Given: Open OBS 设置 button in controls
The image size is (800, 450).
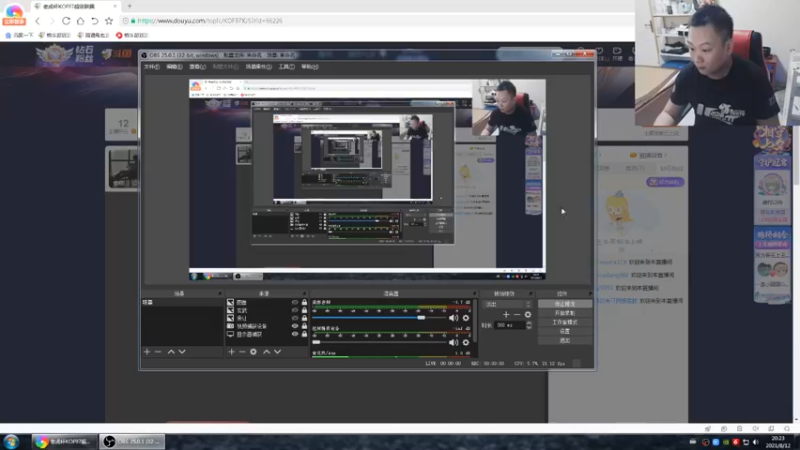Looking at the screenshot, I should tap(565, 332).
